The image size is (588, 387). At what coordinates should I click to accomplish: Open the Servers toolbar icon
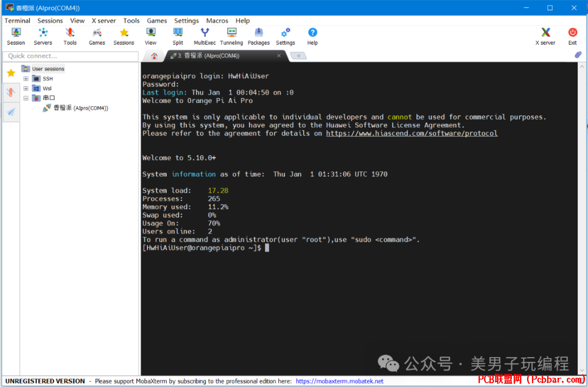tap(43, 37)
